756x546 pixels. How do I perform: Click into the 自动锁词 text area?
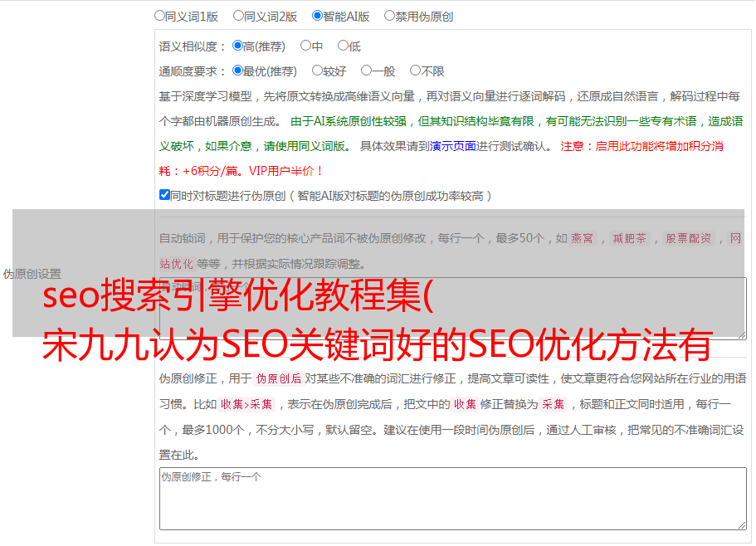pyautogui.click(x=452, y=309)
